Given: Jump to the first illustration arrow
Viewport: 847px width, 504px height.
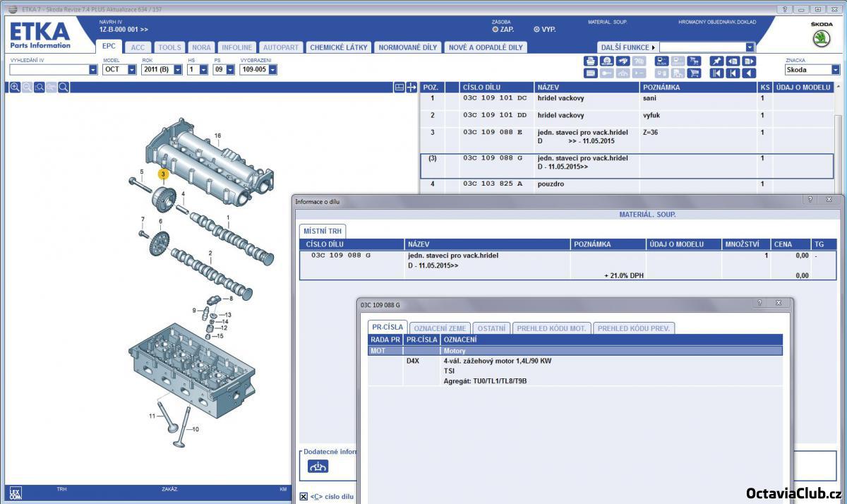Looking at the screenshot, I should 716,73.
